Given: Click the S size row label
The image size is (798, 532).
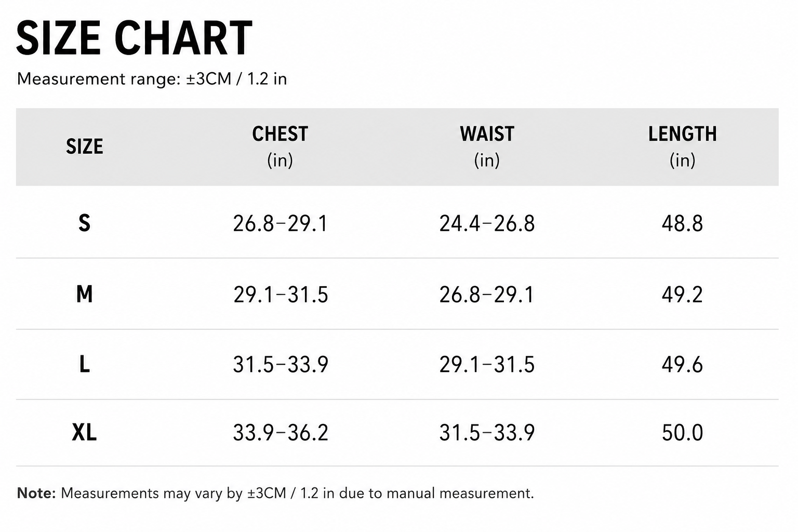Looking at the screenshot, I should pyautogui.click(x=84, y=223).
